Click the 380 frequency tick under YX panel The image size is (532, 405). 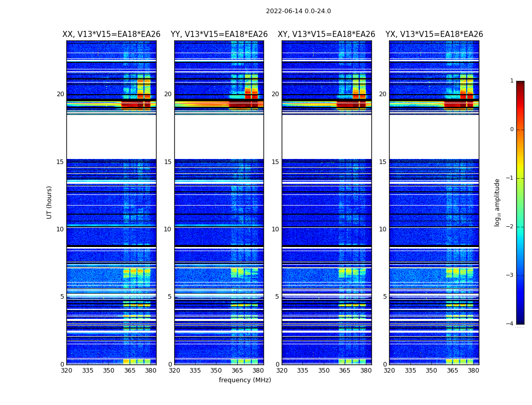pos(473,371)
